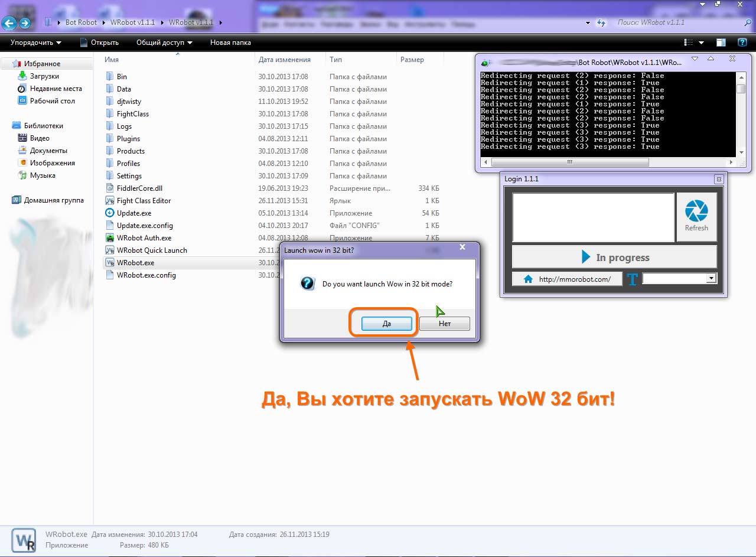This screenshot has height=557, width=756.
Task: Select the WRobot Quick Launch icon
Action: (x=109, y=250)
